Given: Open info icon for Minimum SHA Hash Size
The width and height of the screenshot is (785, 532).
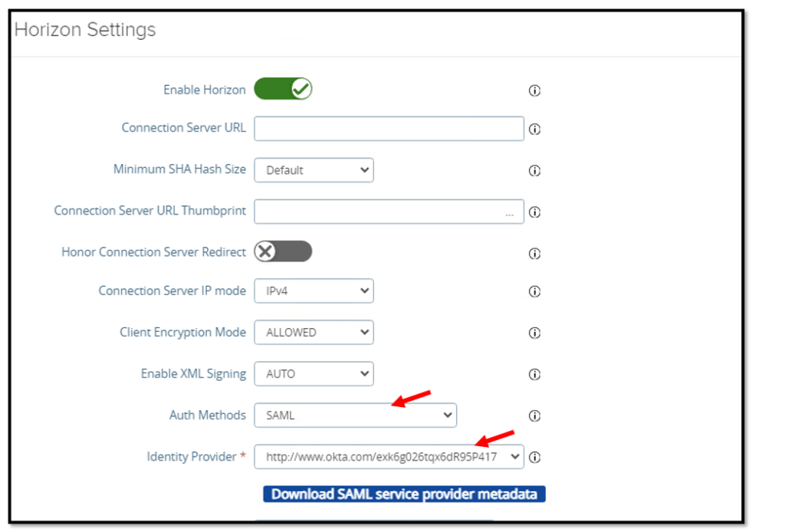Looking at the screenshot, I should tap(535, 171).
